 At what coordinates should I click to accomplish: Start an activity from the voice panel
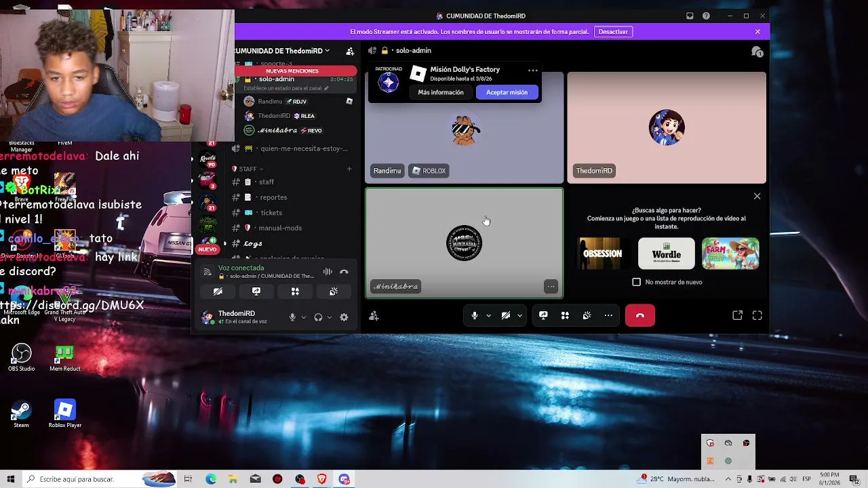pos(295,291)
